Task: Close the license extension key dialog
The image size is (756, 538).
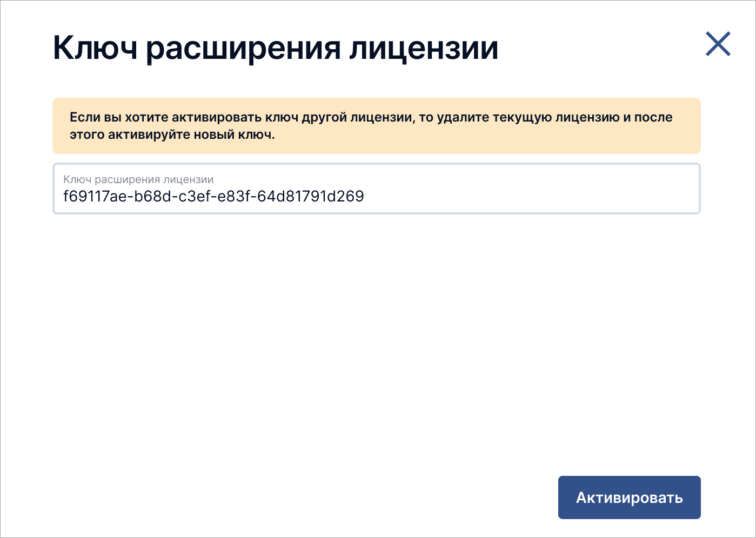Action: pos(718,44)
